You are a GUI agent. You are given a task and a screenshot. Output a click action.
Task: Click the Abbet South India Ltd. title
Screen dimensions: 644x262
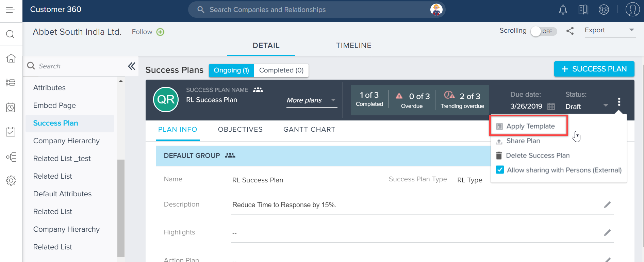[77, 32]
